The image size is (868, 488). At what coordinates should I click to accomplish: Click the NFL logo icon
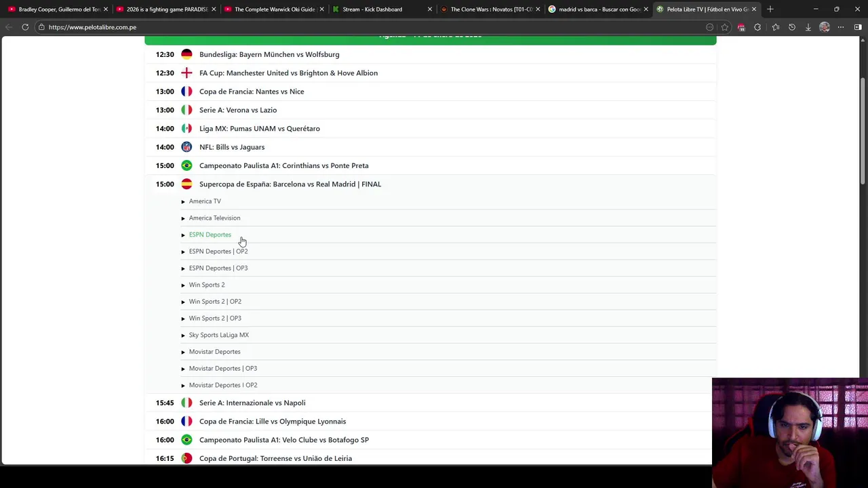tap(186, 147)
